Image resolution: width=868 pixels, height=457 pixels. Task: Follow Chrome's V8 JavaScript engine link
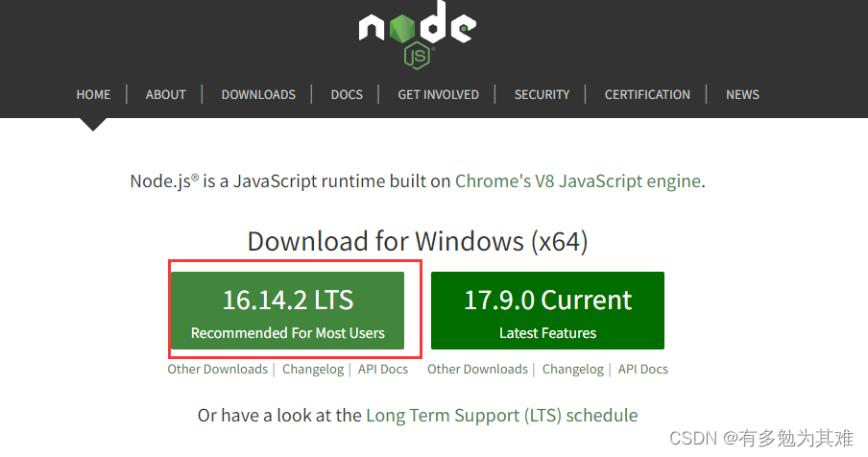578,181
